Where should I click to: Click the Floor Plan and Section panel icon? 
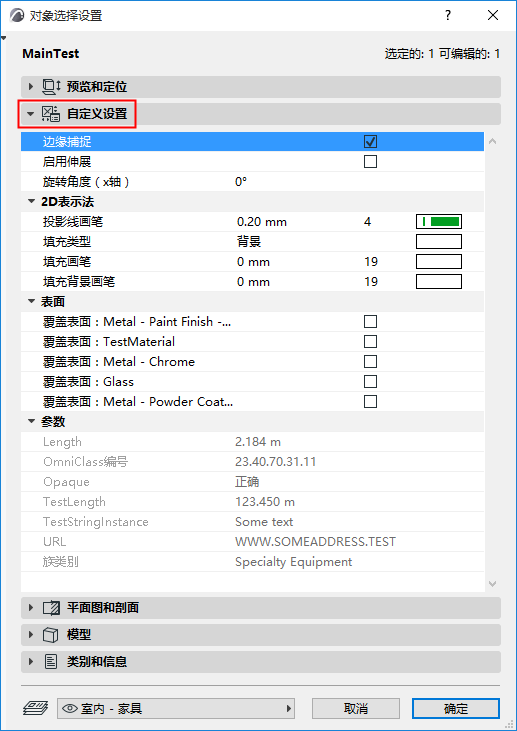[x=52, y=608]
